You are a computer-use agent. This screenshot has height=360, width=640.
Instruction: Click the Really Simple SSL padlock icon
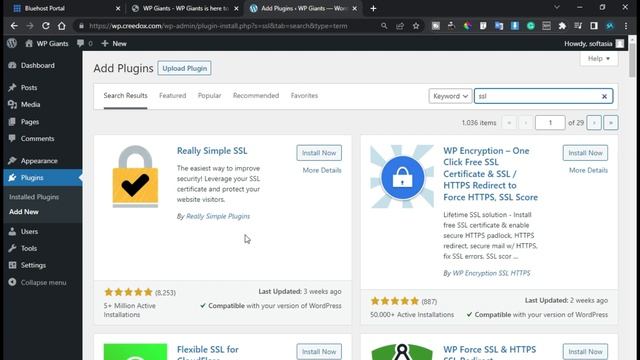click(x=135, y=176)
